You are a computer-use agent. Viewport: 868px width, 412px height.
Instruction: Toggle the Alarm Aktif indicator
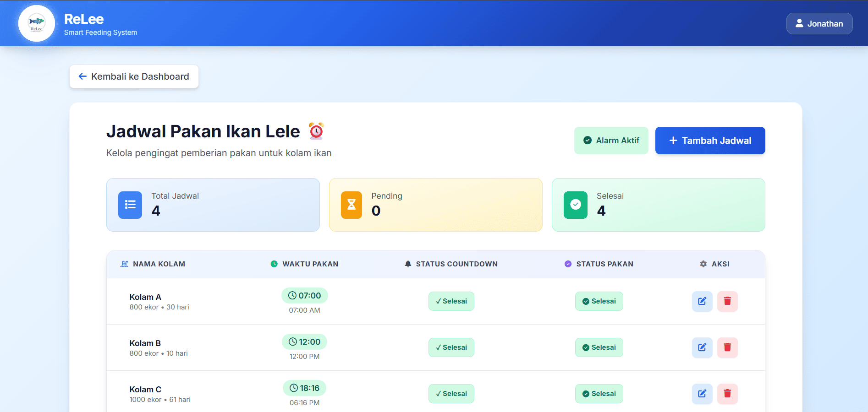[611, 141]
